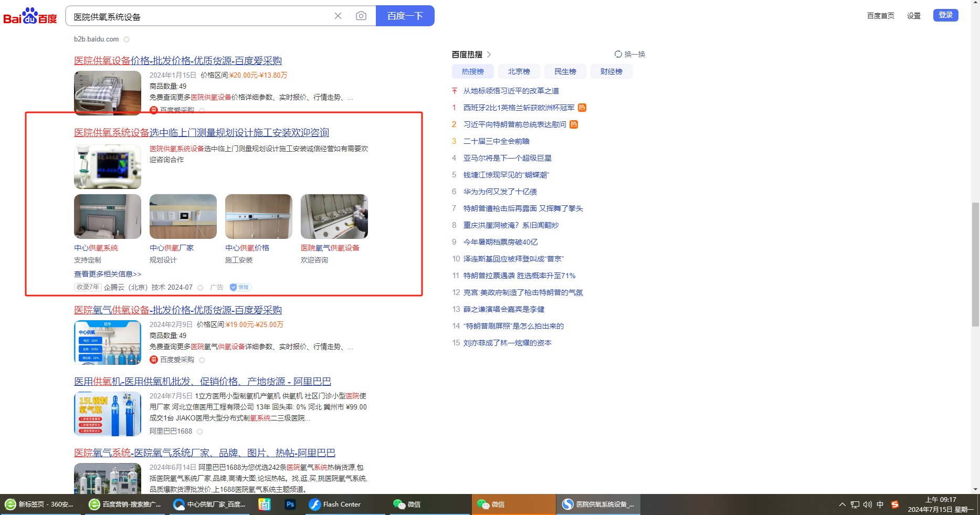Open hot topic 刘亦菲成了林一炫耀的资本
The width and height of the screenshot is (980, 515).
508,343
